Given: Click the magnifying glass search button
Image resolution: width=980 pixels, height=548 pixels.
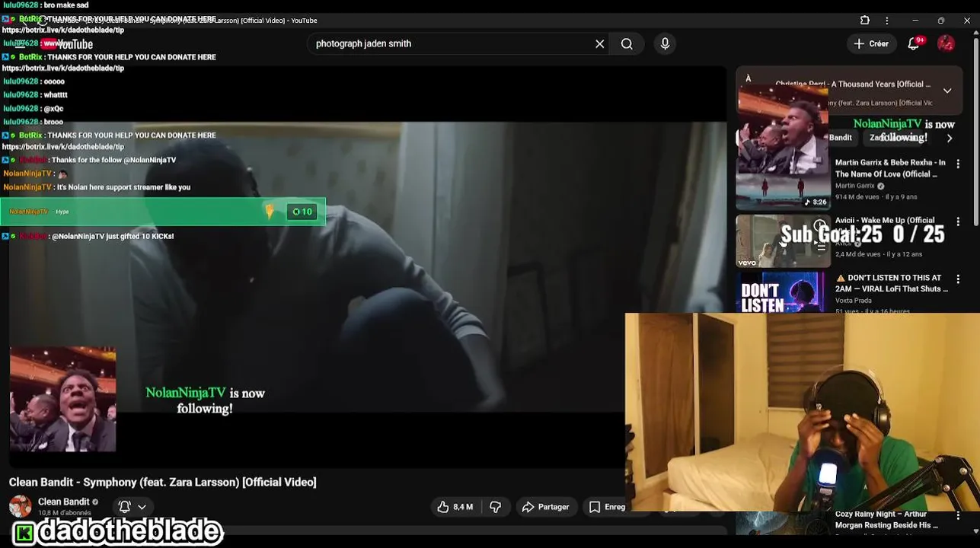Looking at the screenshot, I should pyautogui.click(x=627, y=44).
